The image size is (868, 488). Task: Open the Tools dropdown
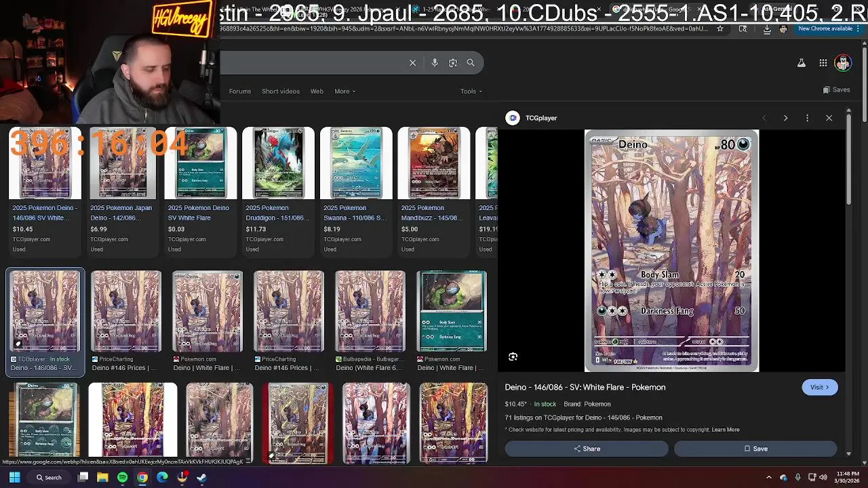[x=471, y=91]
